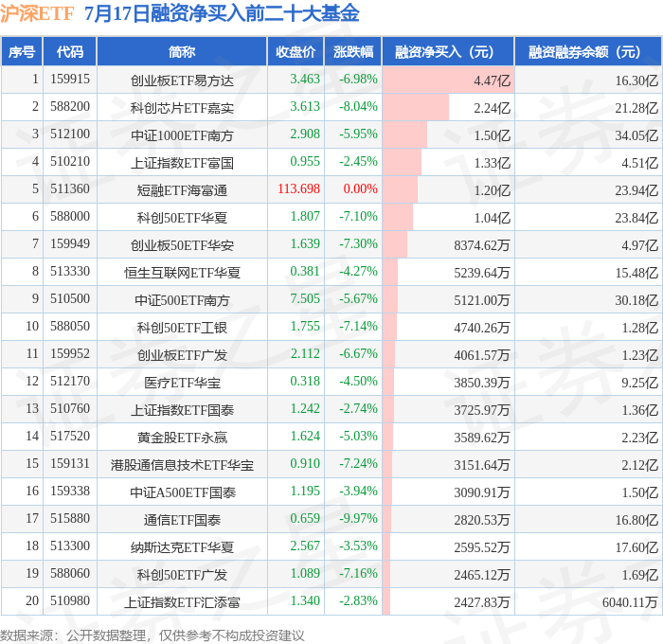
Task: Select fund code 588060
Action: point(70,574)
